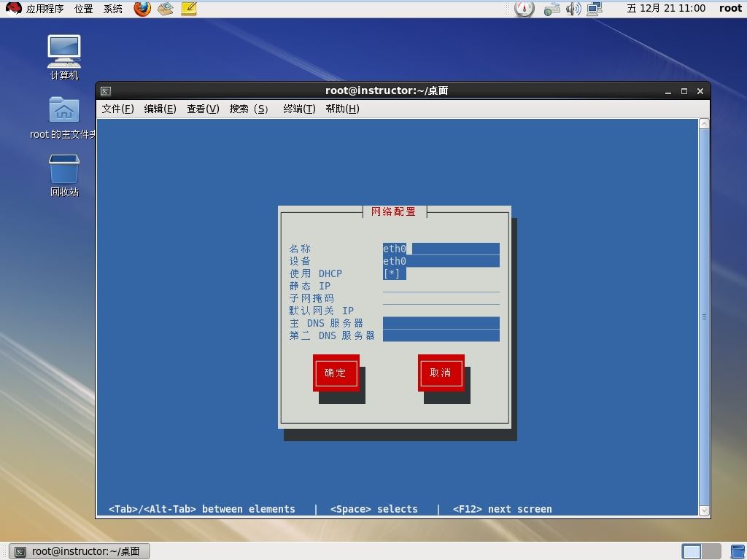Switch to the first workspace in pager

[692, 551]
